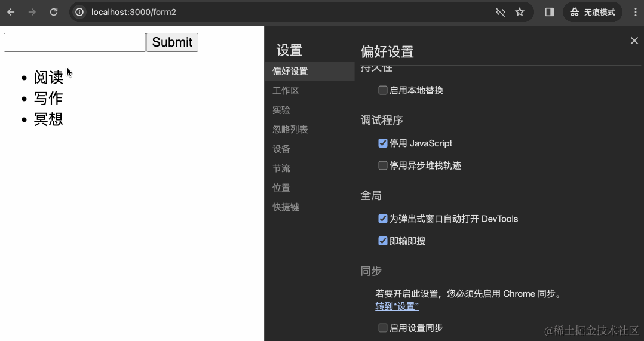
Task: Close the DevTools settings panel
Action: pos(634,41)
